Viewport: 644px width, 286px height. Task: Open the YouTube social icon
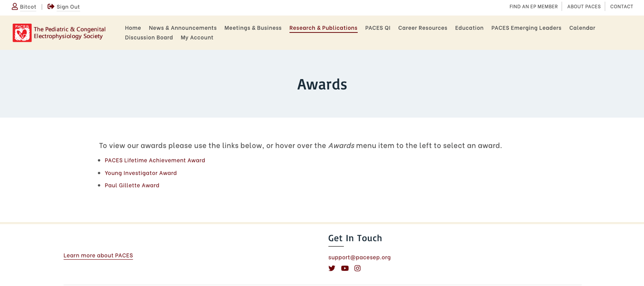click(x=345, y=268)
